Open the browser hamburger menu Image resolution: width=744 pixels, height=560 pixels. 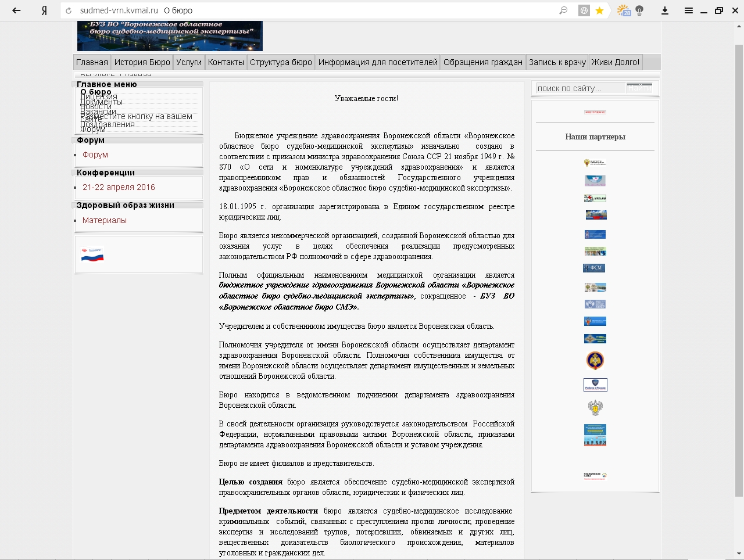click(688, 10)
